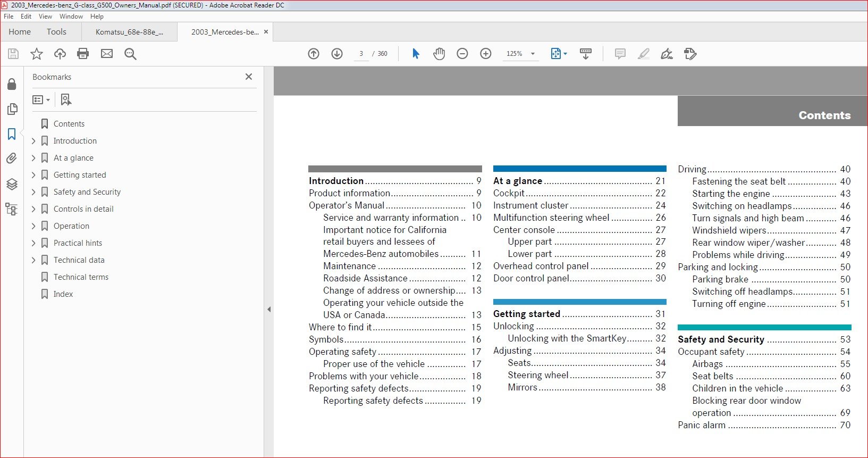Expand the Technical data bookmark

pos(33,260)
